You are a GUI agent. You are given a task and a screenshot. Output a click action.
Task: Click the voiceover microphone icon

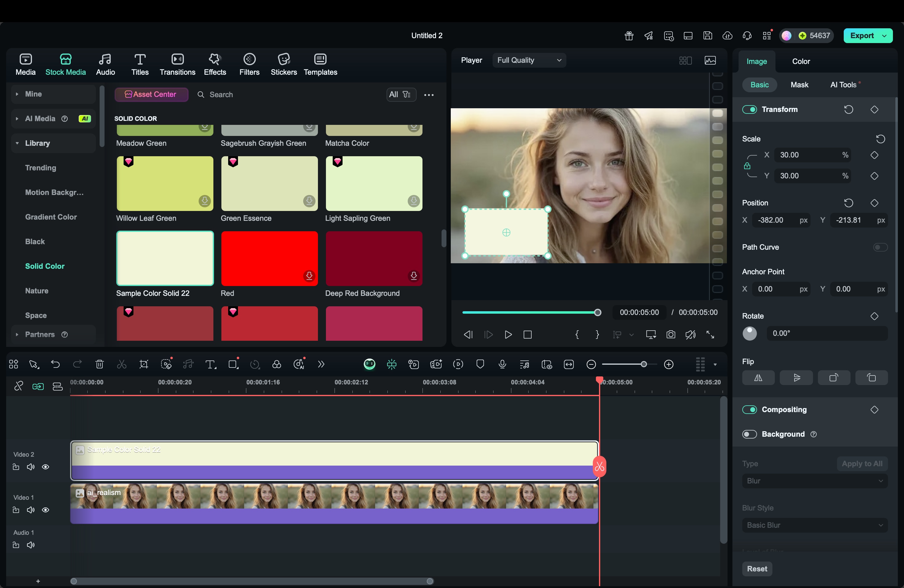coord(502,364)
